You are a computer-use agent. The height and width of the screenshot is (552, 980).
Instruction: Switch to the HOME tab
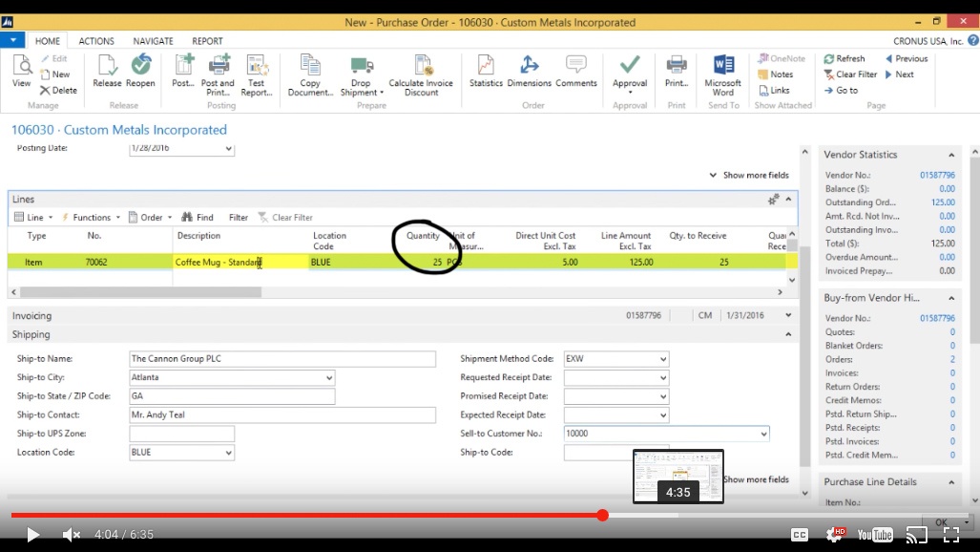tap(48, 41)
